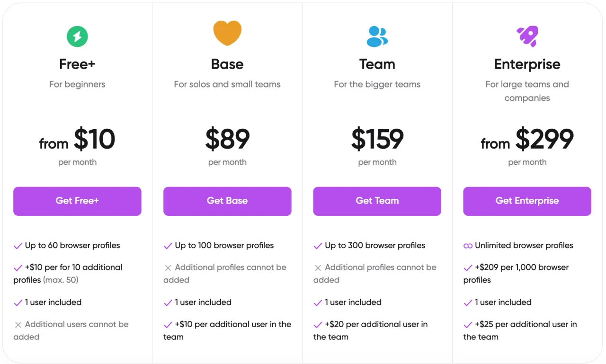Click the Enterprise plan heading
Screen dimensions: 606x364
point(527,64)
